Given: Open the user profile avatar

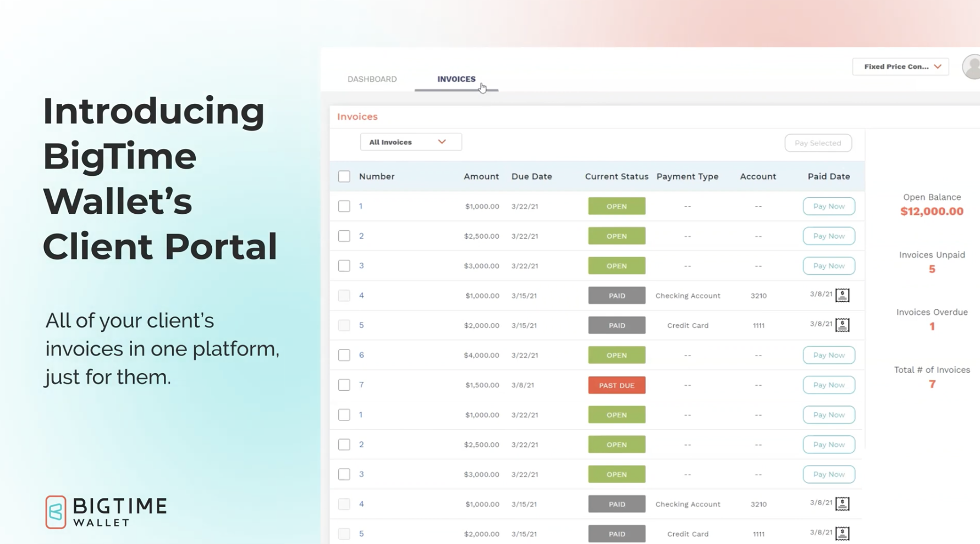Looking at the screenshot, I should click(972, 67).
